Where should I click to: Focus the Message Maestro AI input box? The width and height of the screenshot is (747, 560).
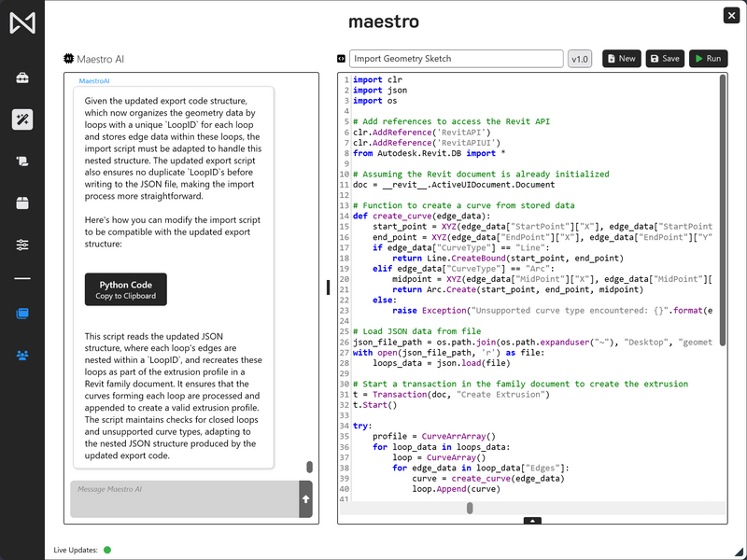[x=184, y=498]
